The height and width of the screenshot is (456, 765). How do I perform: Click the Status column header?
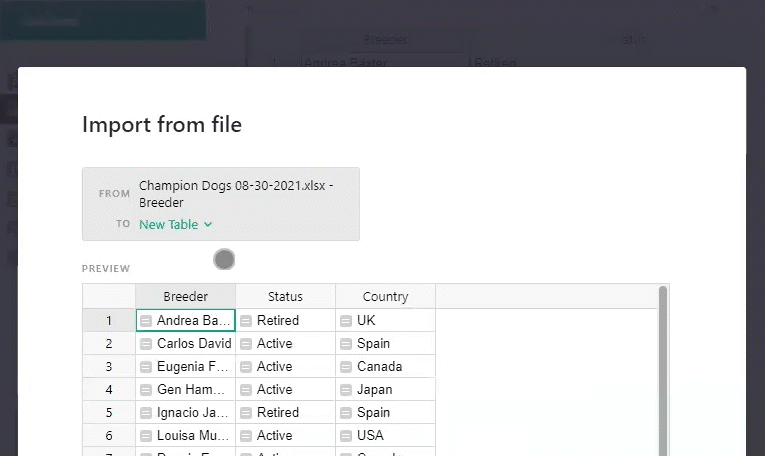pos(285,296)
